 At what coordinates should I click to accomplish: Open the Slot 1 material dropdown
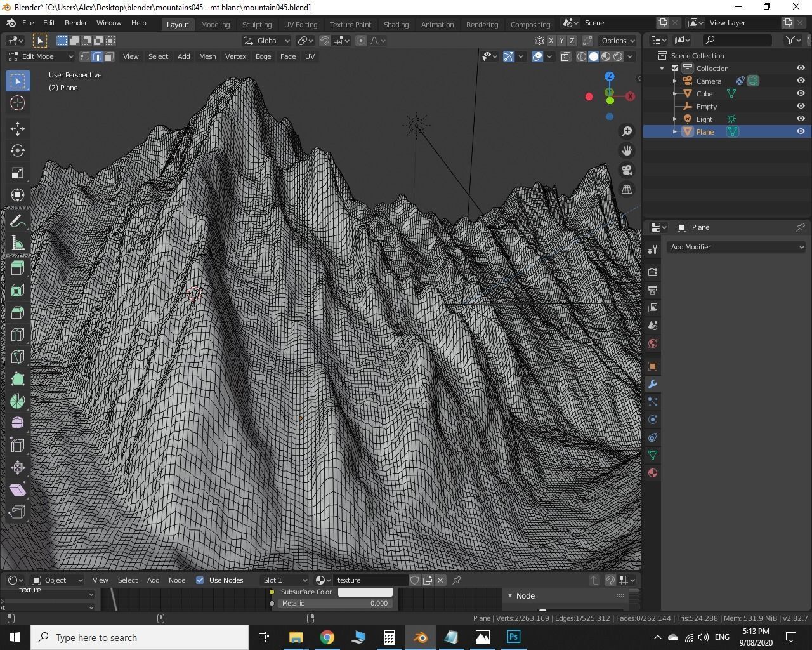pos(284,580)
